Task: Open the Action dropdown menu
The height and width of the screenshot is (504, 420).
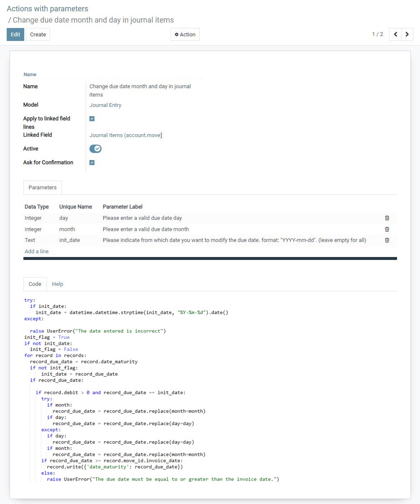Action: tap(185, 34)
